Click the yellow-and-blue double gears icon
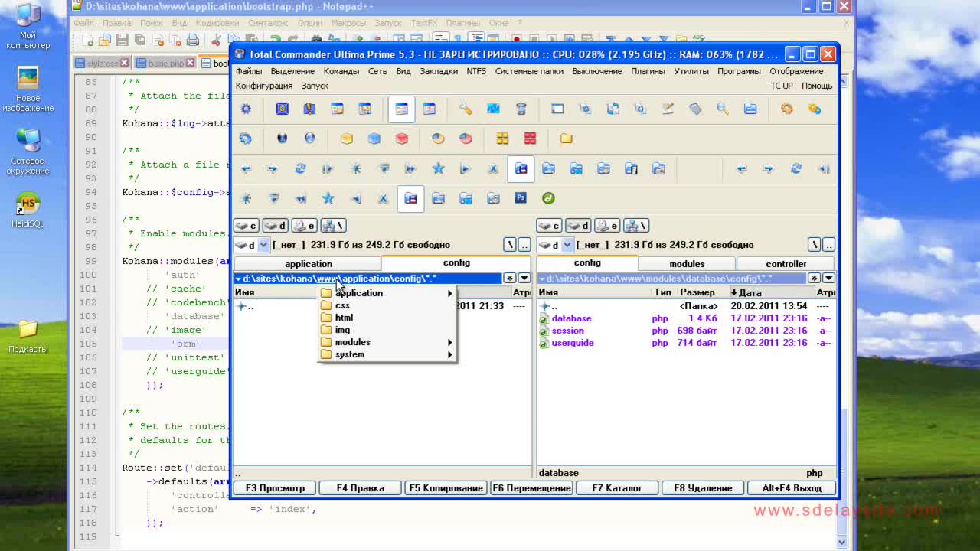The image size is (980, 551). click(x=815, y=109)
